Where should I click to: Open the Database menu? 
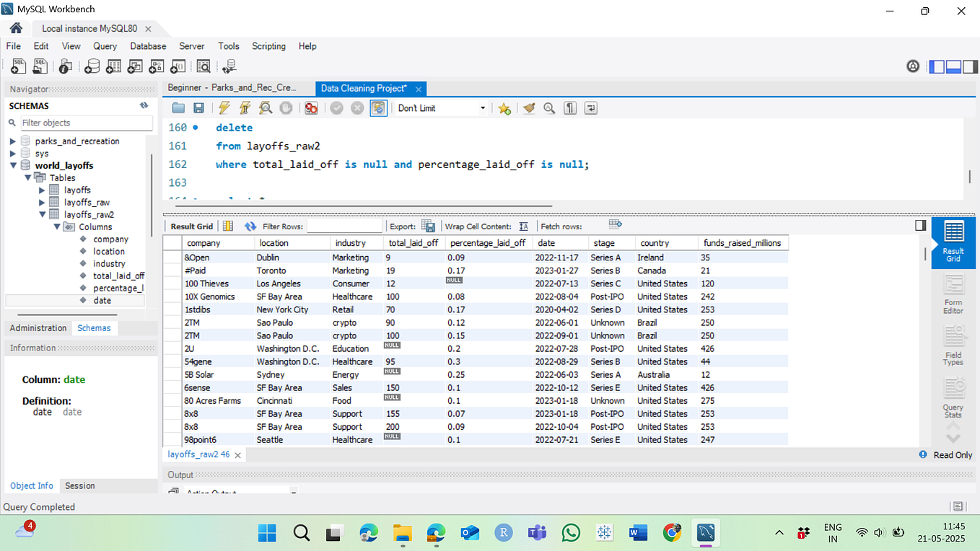tap(147, 45)
